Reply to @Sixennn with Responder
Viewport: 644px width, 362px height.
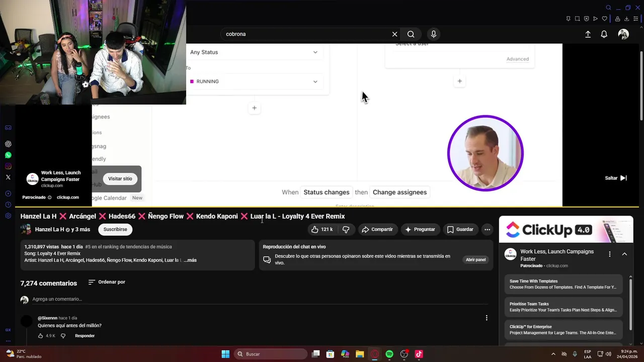click(x=85, y=336)
